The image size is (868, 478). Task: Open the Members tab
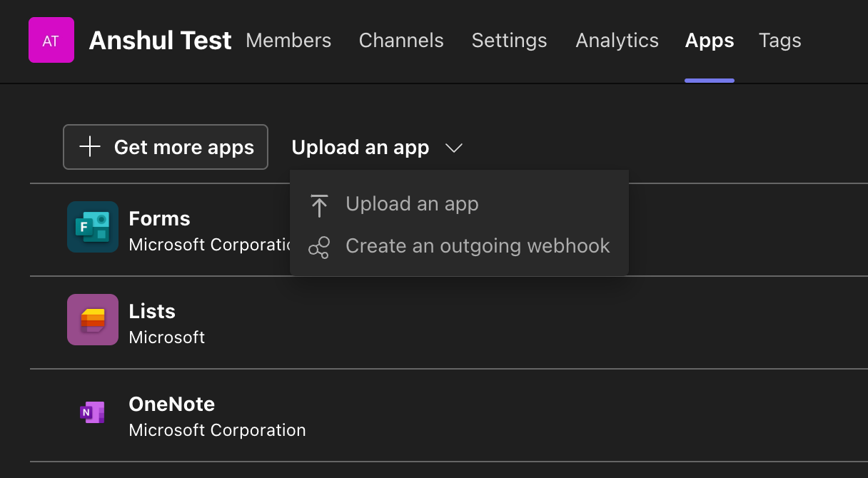[x=288, y=41]
